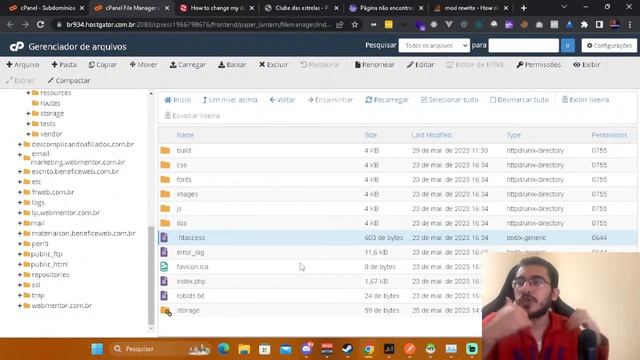Click the Exibir view button
Viewport: 640px width, 360px height.
tap(587, 64)
